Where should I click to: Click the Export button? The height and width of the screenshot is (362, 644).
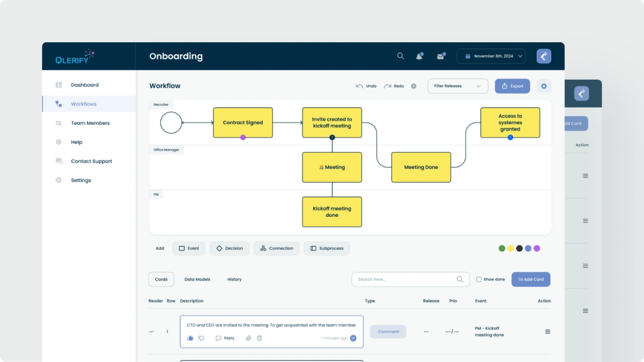tap(512, 86)
